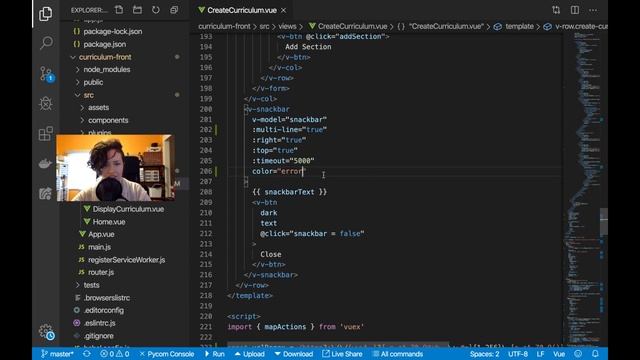Viewport: 640px width, 360px height.
Task: Open the Docker view in activity bar
Action: (45, 164)
